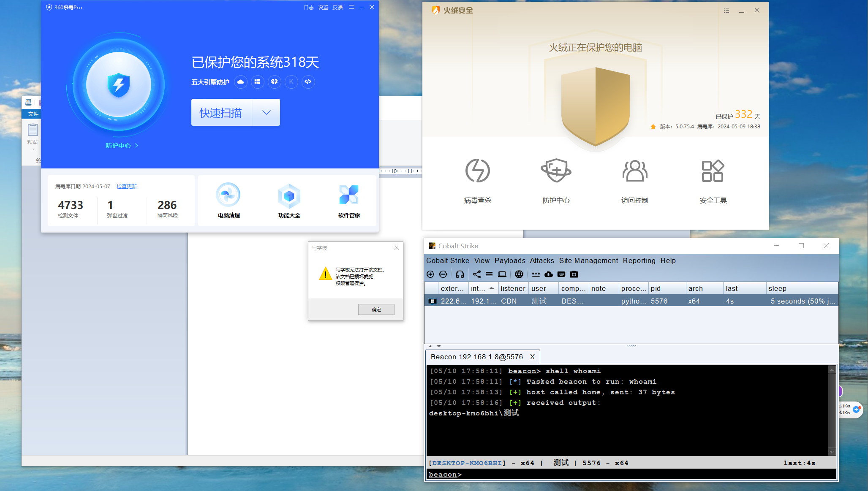Toggle the cloud engine protection icon
The height and width of the screenshot is (491, 868).
click(241, 82)
